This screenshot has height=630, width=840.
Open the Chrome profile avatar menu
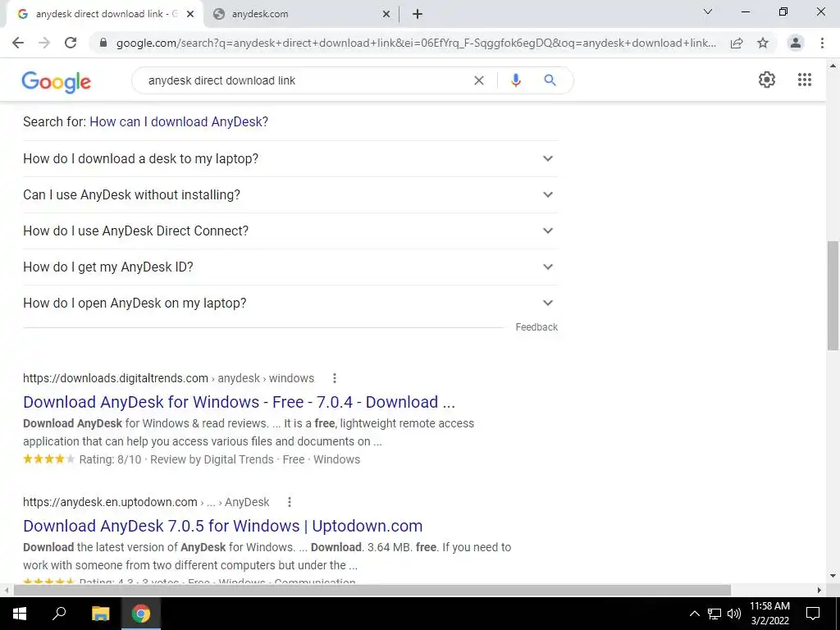[x=796, y=43]
